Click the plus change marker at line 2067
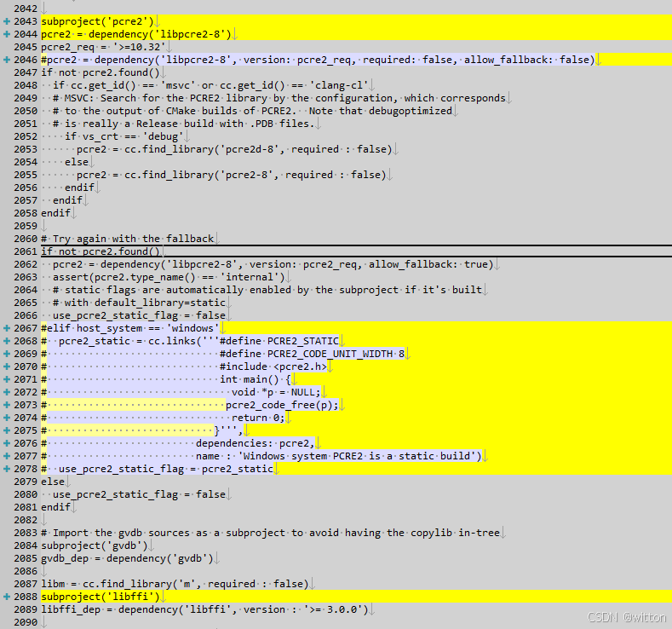This screenshot has height=629, width=672. [7, 328]
